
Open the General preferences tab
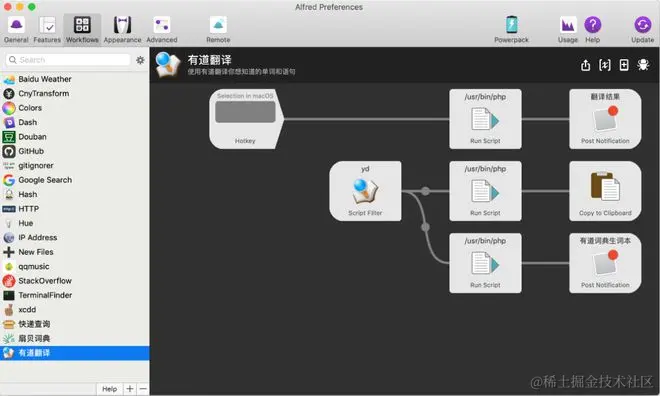pyautogui.click(x=16, y=29)
